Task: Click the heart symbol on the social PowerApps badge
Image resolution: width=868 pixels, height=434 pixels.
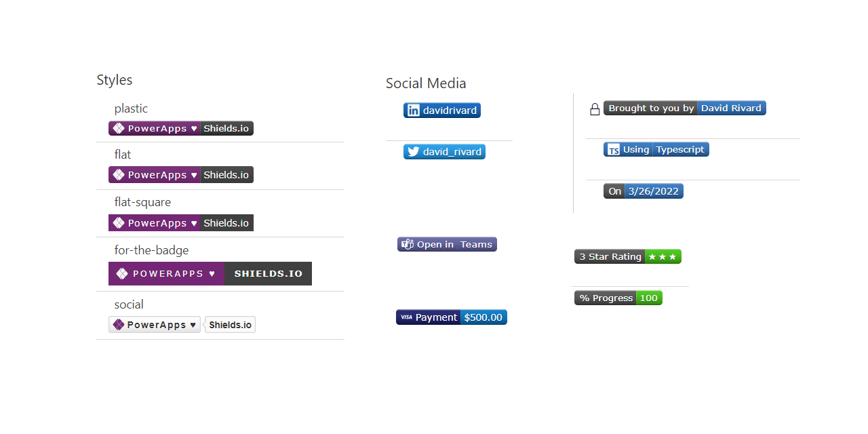Action: [192, 324]
